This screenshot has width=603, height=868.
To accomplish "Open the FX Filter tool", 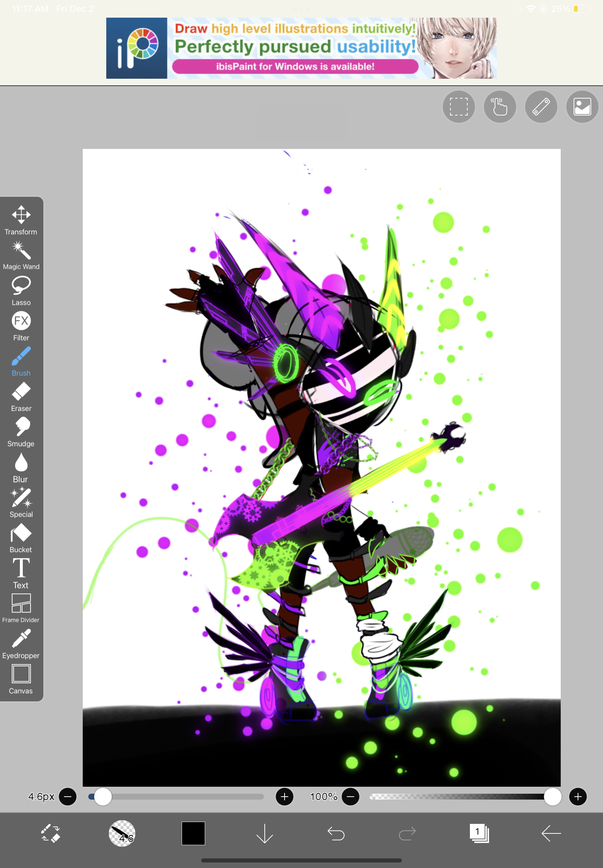I will tap(21, 326).
